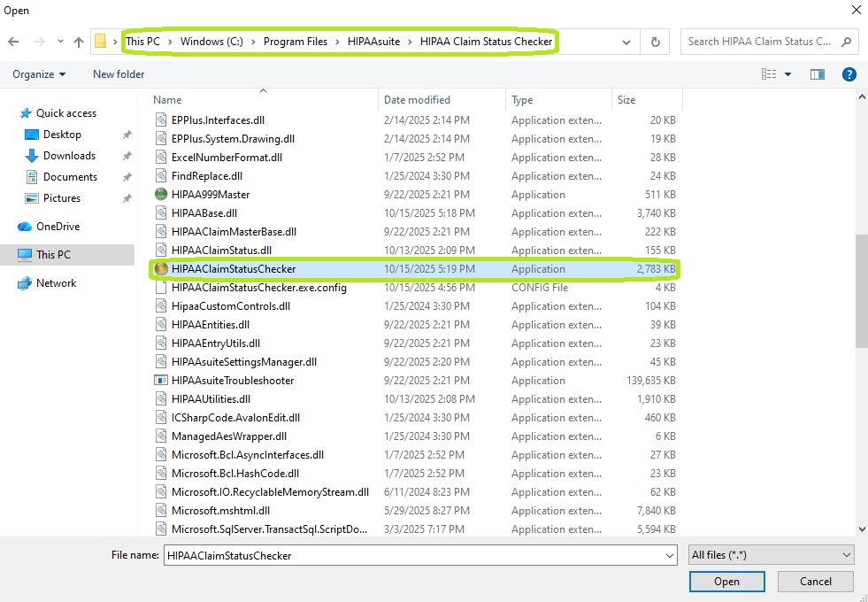Select the Microsoft.mshtml.dll file
Screen dimensions: 868x602
click(x=220, y=511)
